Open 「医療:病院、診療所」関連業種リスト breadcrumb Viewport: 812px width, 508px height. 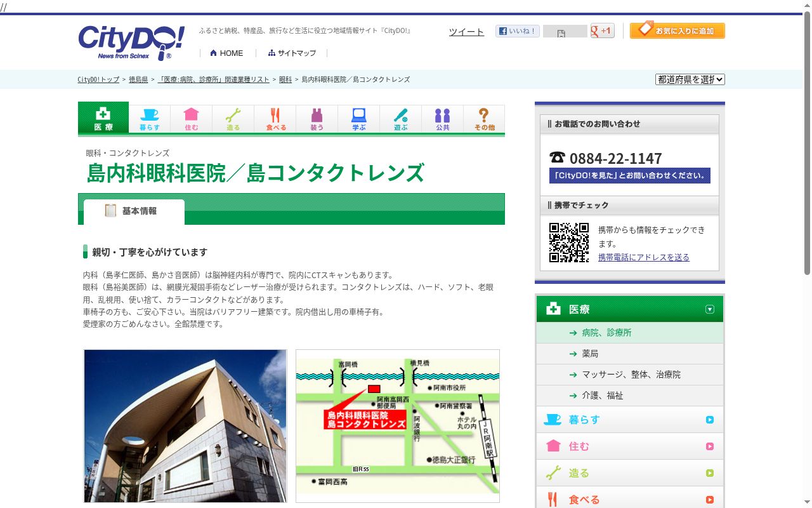tap(214, 79)
